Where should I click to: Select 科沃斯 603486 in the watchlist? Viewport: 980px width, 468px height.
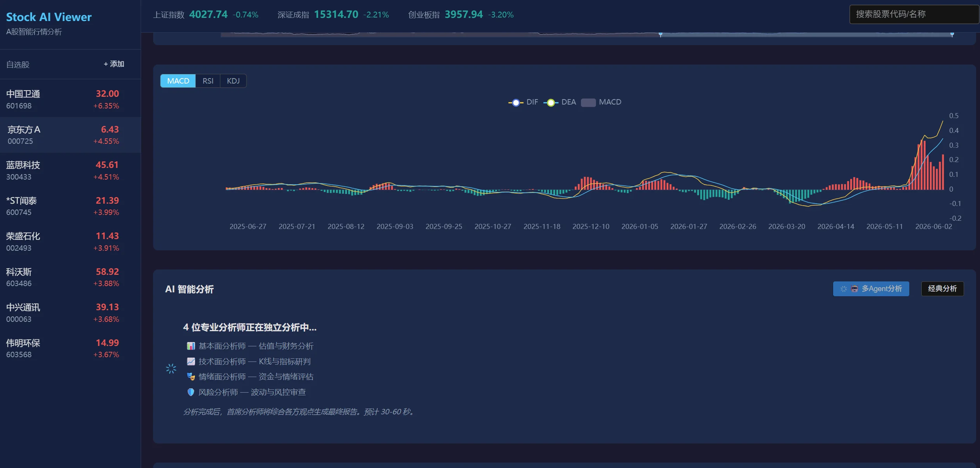pos(70,277)
